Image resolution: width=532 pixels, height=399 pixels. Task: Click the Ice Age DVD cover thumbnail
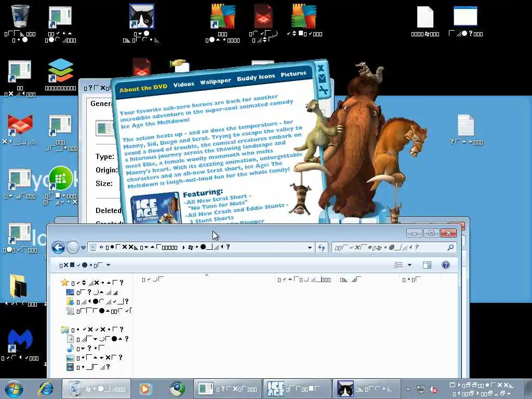point(155,208)
